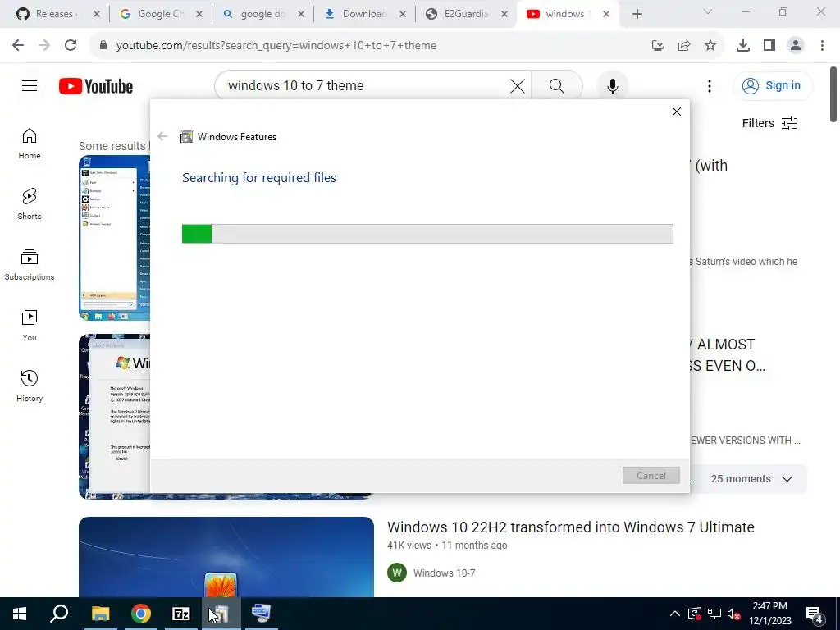Image resolution: width=840 pixels, height=630 pixels.
Task: Switch to the Google Ch tab
Action: tap(160, 14)
